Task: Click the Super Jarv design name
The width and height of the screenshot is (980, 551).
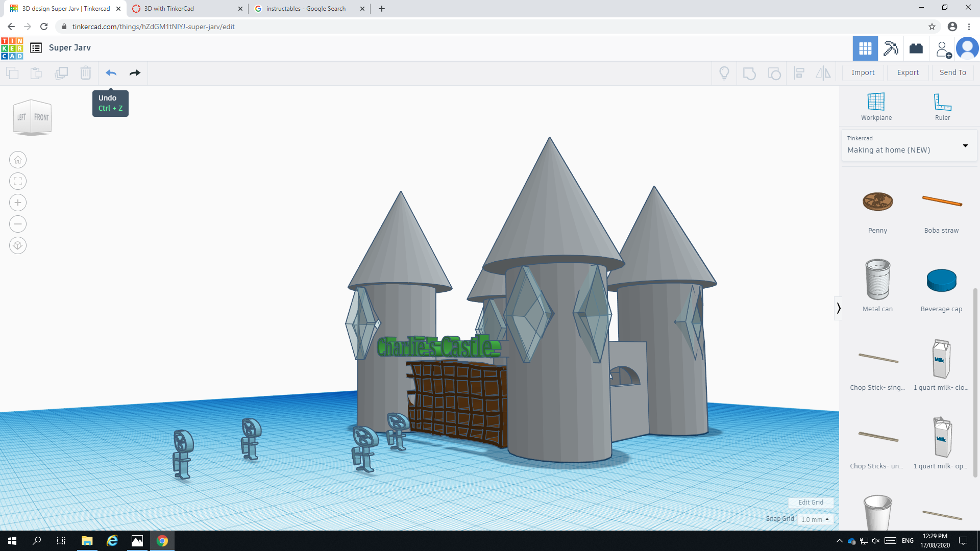Action: pos(70,48)
